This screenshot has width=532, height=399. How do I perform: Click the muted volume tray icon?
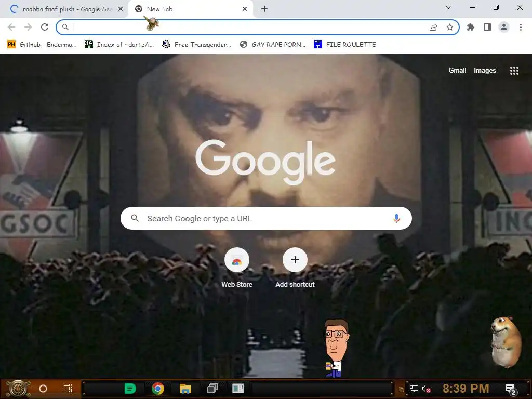tap(426, 389)
